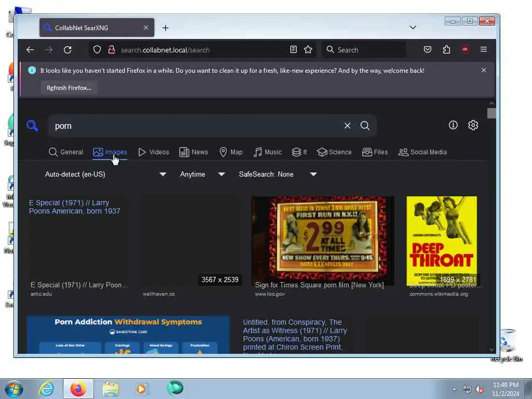The width and height of the screenshot is (532, 399).
Task: Switch to the Map search tab
Action: [x=231, y=152]
